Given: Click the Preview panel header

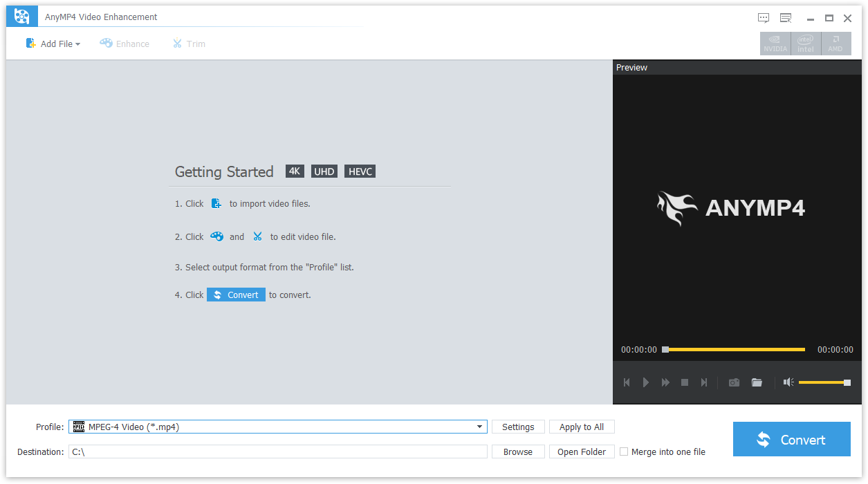Looking at the screenshot, I should click(737, 67).
